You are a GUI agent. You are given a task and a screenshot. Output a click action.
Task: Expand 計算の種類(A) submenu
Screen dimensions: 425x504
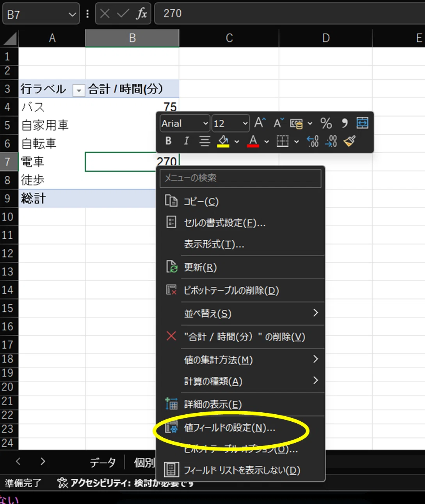[240, 381]
